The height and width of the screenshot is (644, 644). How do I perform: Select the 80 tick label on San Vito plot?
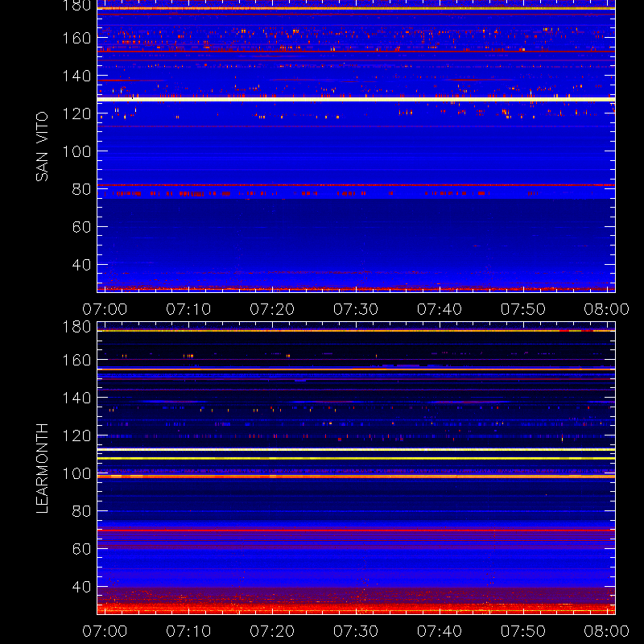81,189
